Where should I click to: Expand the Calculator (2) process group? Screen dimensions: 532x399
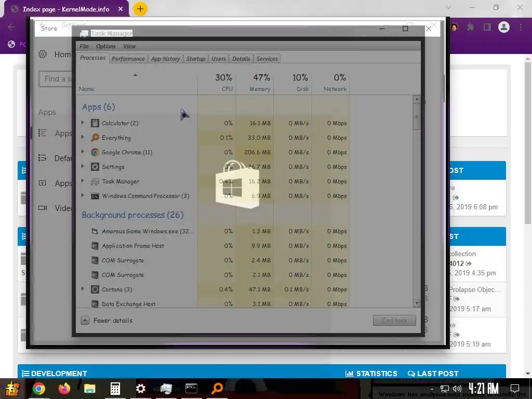click(83, 123)
